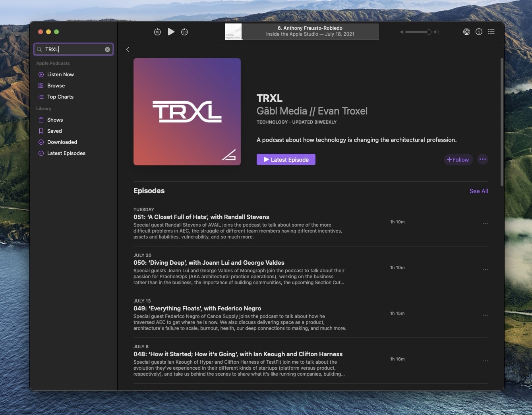
Task: Open the show's more options ellipsis
Action: (483, 159)
